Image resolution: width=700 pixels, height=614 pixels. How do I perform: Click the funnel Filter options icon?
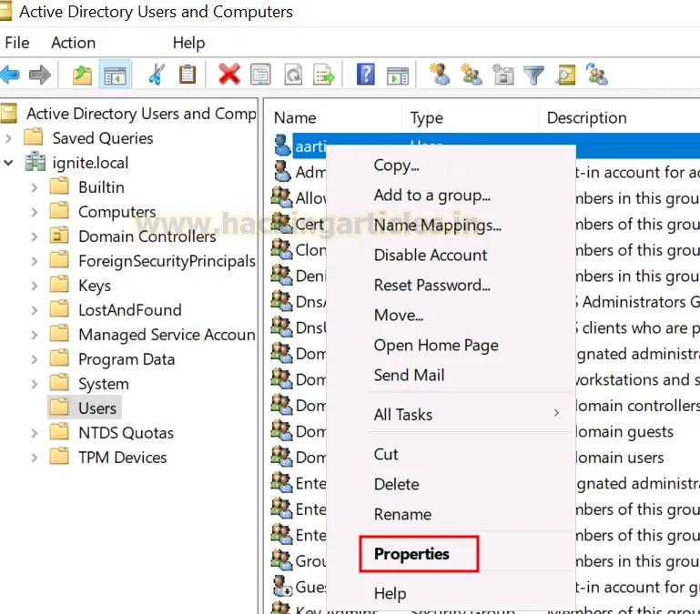click(533, 75)
